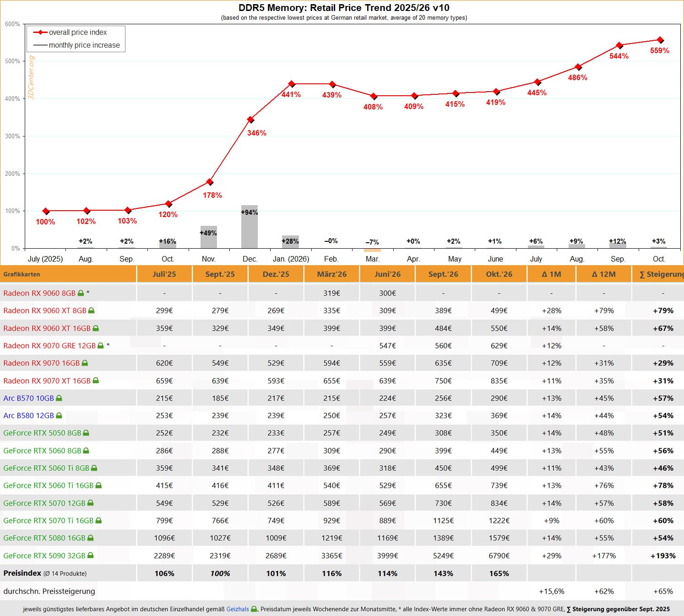
Task: Click the lock icon beside GeForce RTX 5070 12GB
Action: (x=91, y=503)
